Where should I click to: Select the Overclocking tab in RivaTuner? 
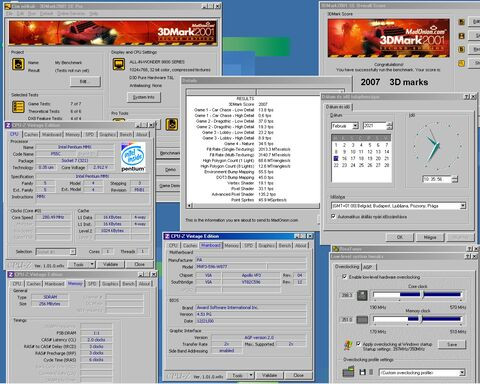347,267
